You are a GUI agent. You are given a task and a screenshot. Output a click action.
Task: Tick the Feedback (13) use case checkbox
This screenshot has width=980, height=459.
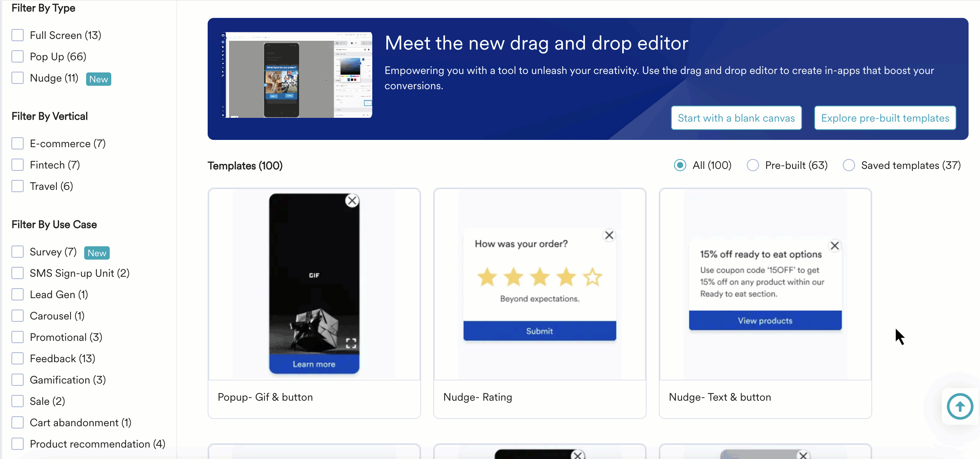pos(18,358)
